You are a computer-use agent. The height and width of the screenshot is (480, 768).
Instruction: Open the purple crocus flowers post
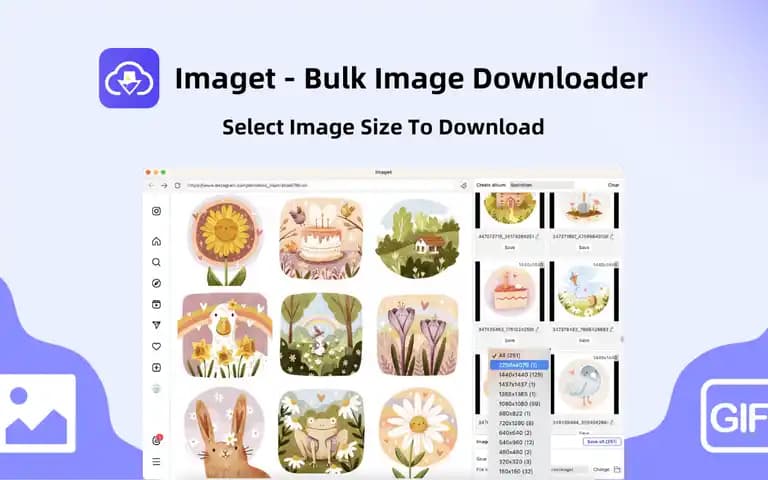[418, 335]
